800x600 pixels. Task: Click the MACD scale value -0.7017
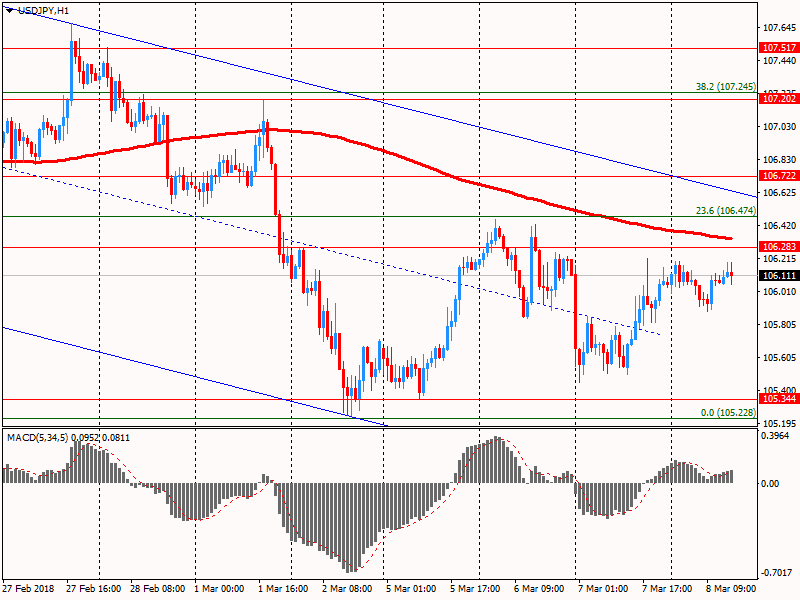(x=776, y=572)
